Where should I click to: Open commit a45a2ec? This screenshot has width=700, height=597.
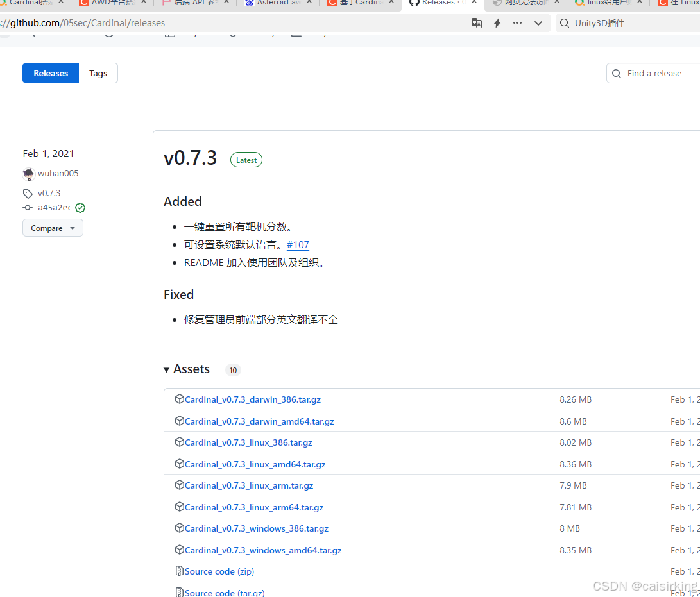point(55,208)
